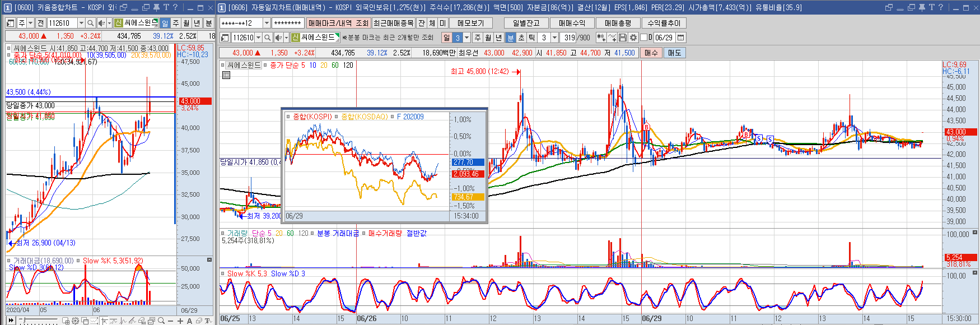Select 일 period in left chart window
This screenshot has height=325, width=980.
[165, 23]
